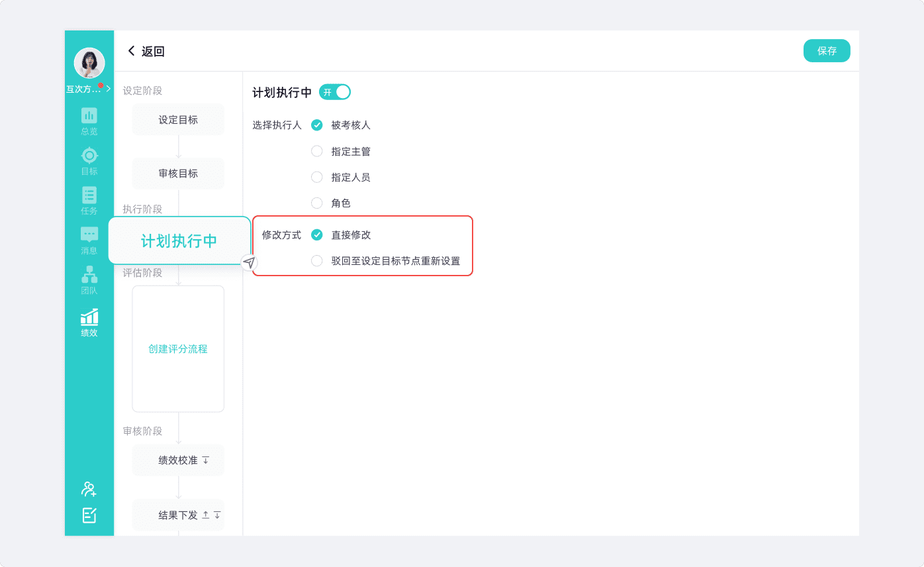Click the user avatar photo
The image size is (924, 567).
[x=89, y=63]
